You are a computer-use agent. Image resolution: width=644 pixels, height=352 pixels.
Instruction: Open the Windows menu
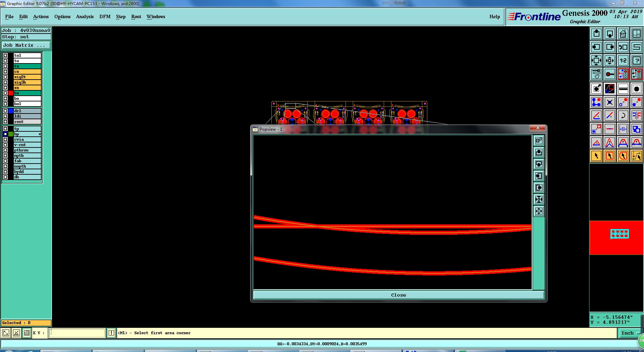[156, 16]
